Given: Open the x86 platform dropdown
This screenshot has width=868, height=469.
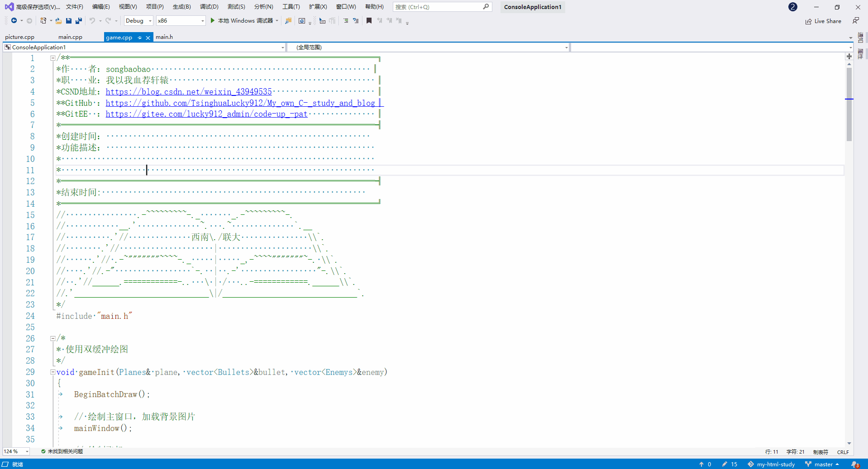Looking at the screenshot, I should tap(181, 21).
